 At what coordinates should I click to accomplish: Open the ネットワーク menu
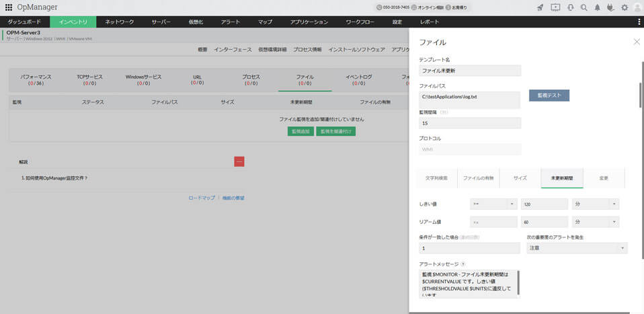tap(119, 22)
